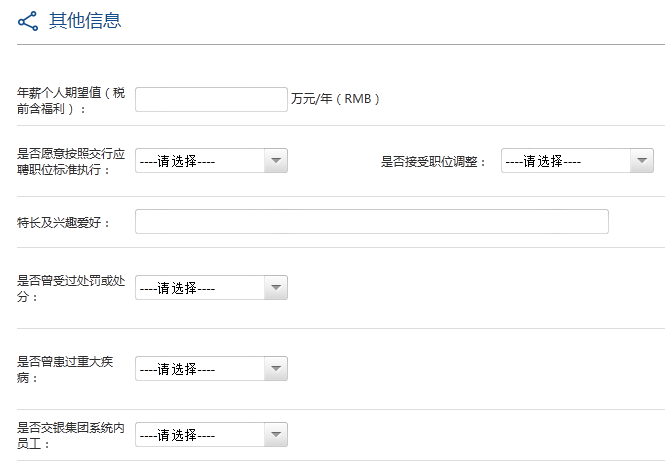Image resolution: width=665 pixels, height=463 pixels.
Task: Open the 是否曾患过重大疾病 dropdown
Action: pos(211,368)
